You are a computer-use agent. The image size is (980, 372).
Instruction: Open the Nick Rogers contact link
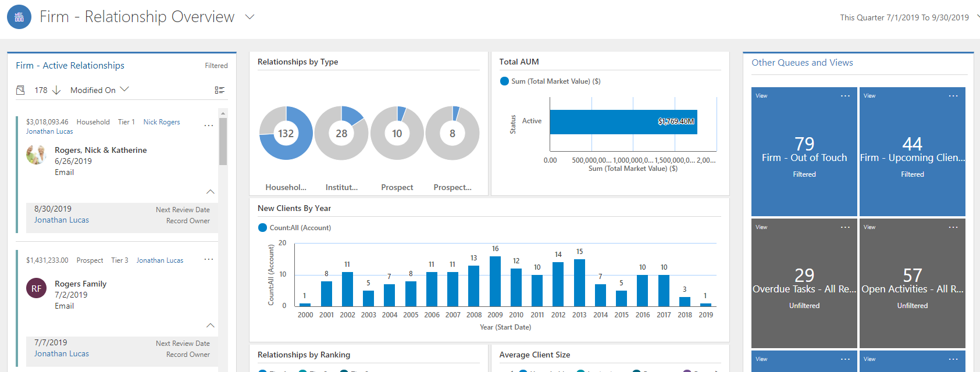coord(162,122)
